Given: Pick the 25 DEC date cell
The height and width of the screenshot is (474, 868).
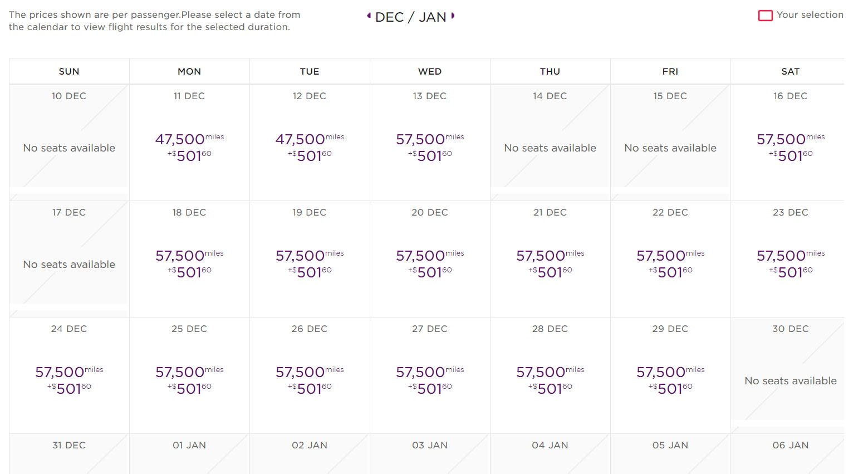Looking at the screenshot, I should coord(189,375).
